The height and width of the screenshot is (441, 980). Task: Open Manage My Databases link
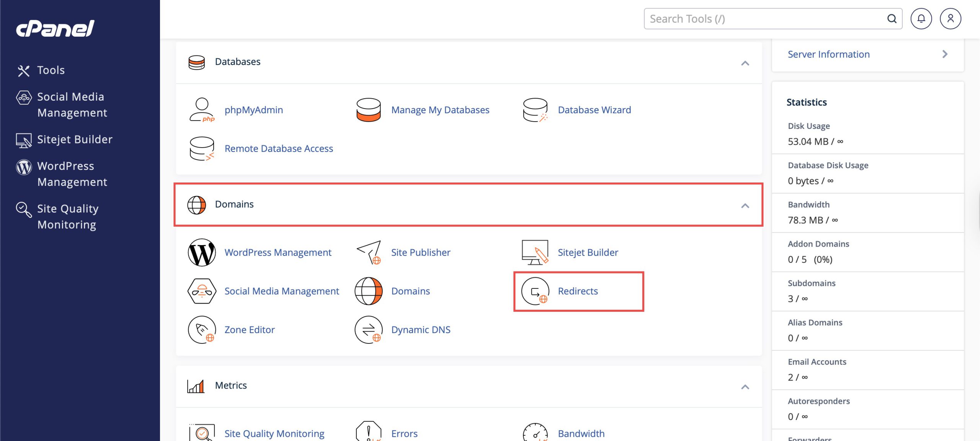point(440,110)
